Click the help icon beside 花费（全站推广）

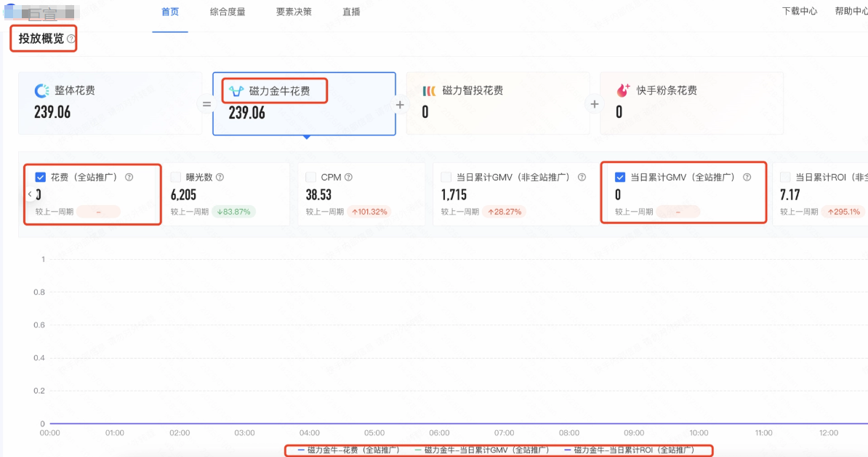coord(129,177)
